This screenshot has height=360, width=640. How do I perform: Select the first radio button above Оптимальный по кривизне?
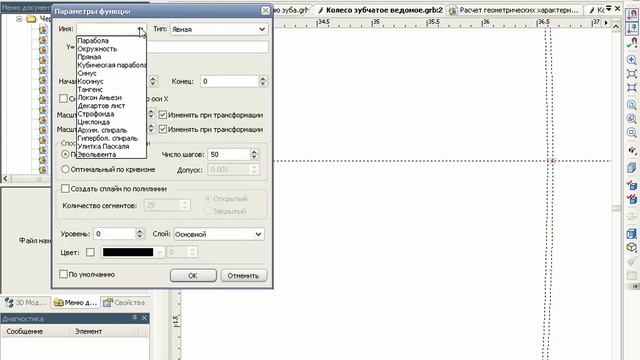coord(65,154)
